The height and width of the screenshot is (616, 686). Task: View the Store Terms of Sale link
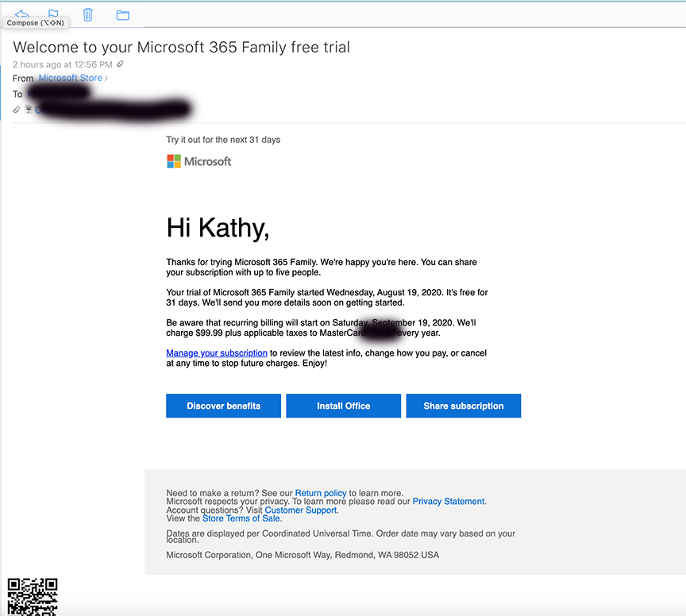(x=241, y=518)
